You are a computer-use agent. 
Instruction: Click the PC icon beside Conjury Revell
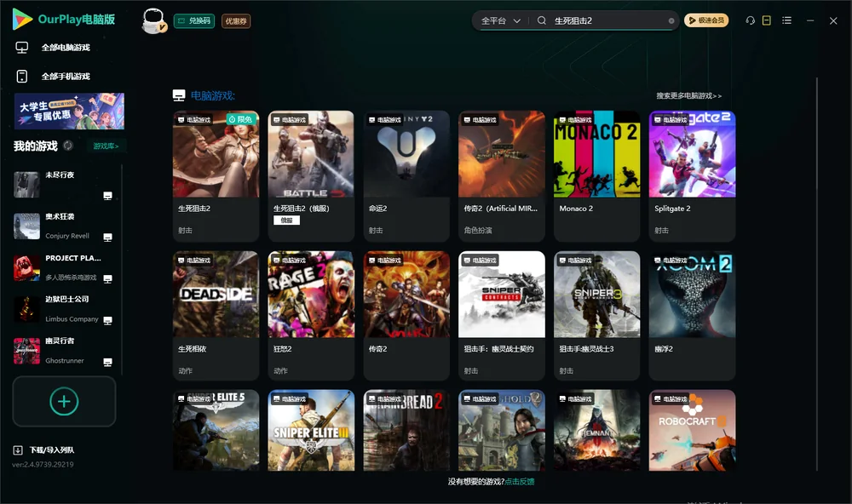coord(107,238)
